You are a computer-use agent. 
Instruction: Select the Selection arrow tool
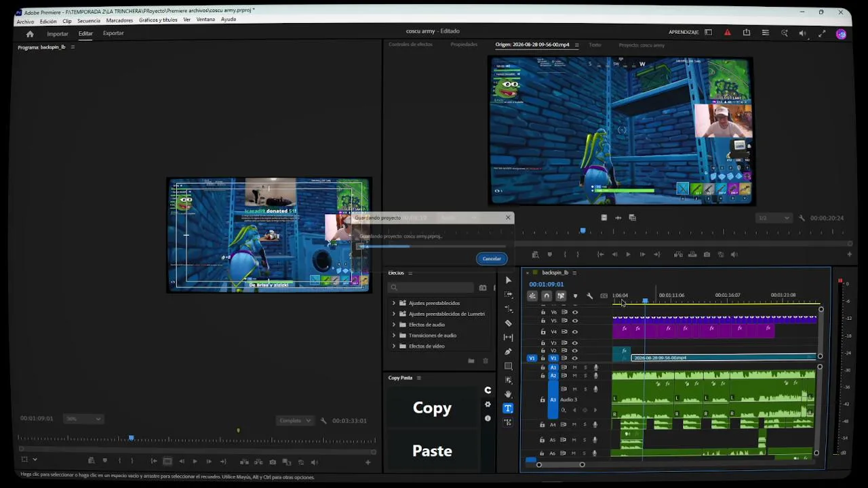coord(509,281)
